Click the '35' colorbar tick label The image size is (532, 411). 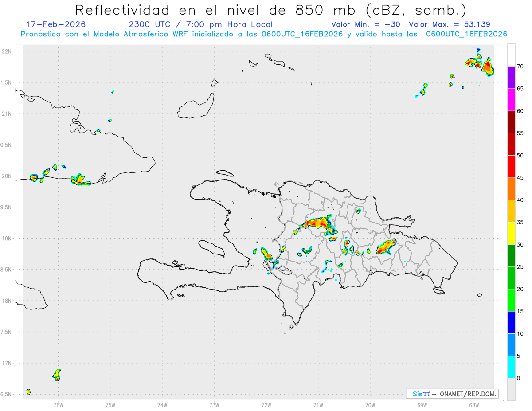520,222
